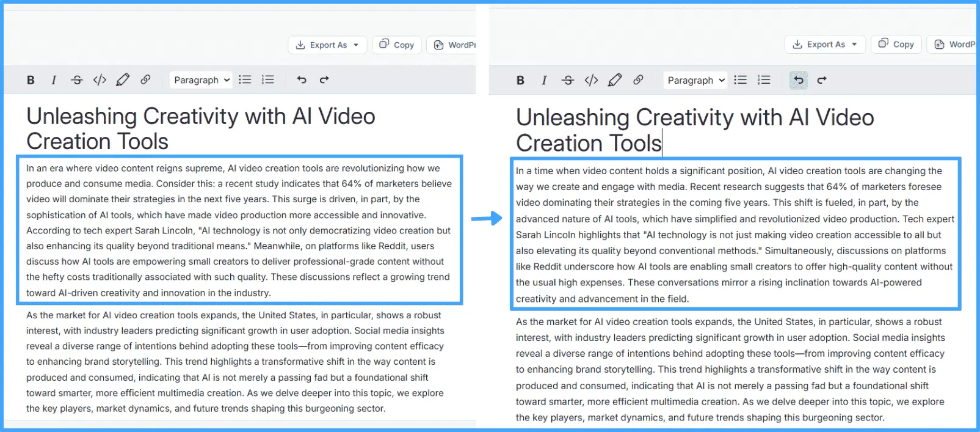Toggle Bold in the right editor toolbar
Image resolution: width=980 pixels, height=432 pixels.
pos(520,80)
